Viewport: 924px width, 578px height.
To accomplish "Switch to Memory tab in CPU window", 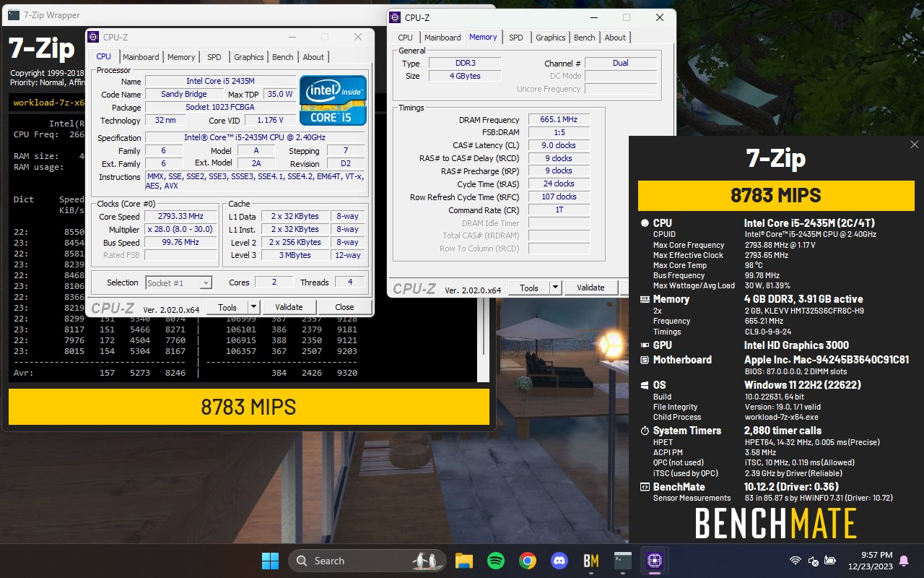I will [x=181, y=57].
